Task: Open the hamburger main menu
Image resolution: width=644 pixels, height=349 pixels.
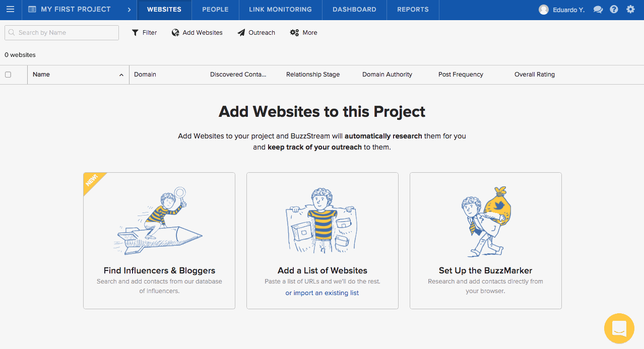Action: 10,10
